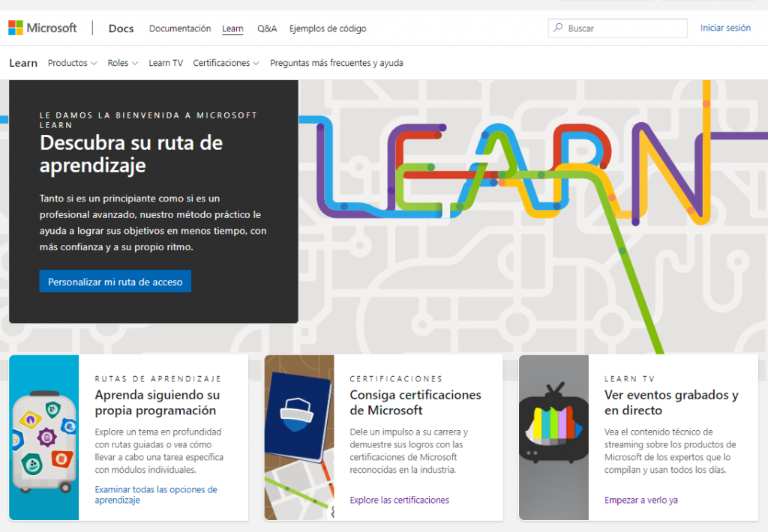Viewport: 768px width, 532px height.
Task: Open Learn TV from the navigation bar
Action: coord(165,63)
